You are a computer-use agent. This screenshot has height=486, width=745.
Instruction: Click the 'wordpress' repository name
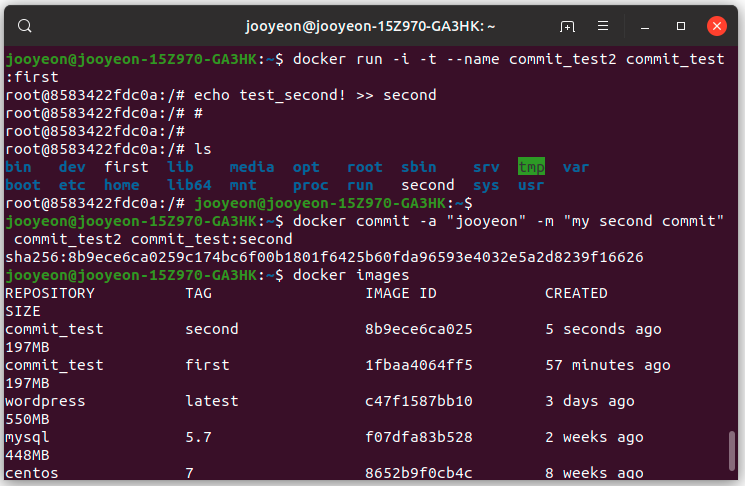(45, 402)
